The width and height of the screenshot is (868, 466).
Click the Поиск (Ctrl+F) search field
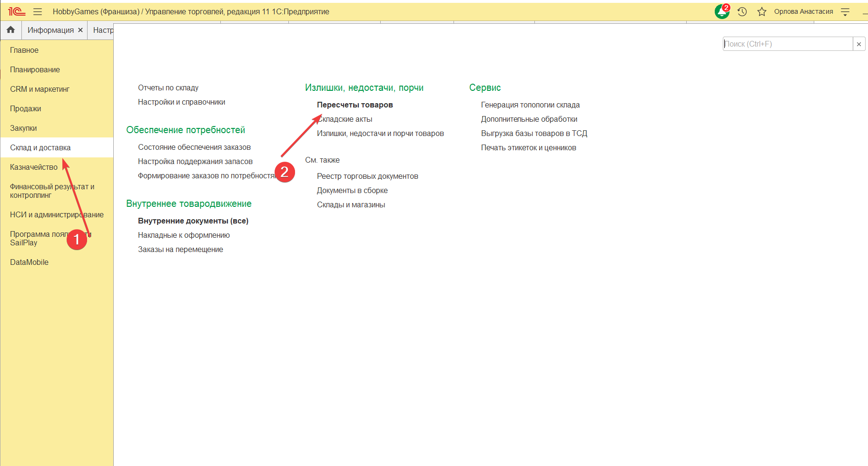pyautogui.click(x=788, y=44)
